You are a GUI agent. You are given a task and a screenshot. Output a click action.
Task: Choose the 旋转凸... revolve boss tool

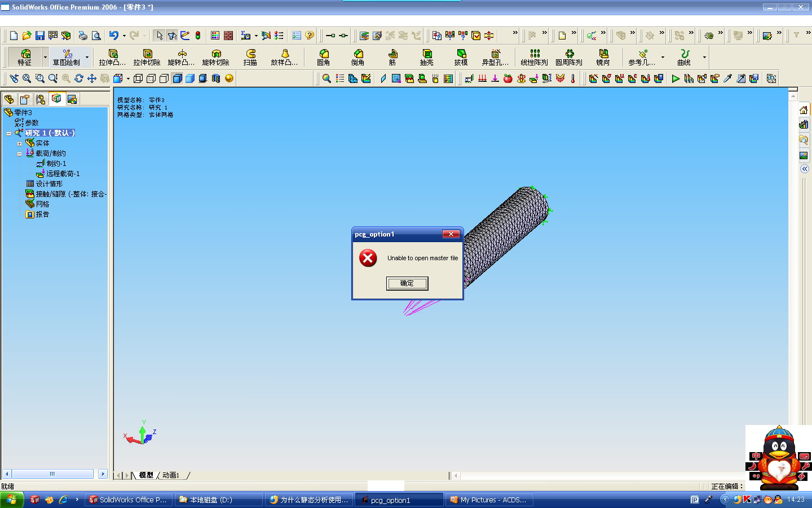pyautogui.click(x=181, y=58)
